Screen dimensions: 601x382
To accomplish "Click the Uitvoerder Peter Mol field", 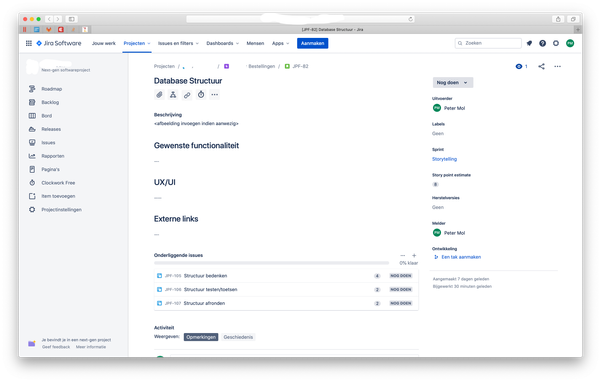I will (x=449, y=108).
